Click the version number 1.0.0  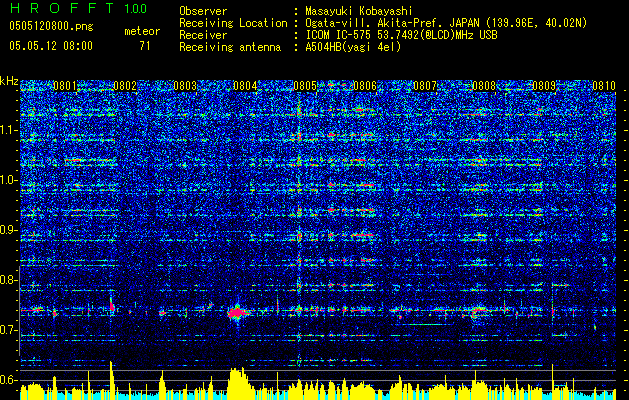(135, 9)
